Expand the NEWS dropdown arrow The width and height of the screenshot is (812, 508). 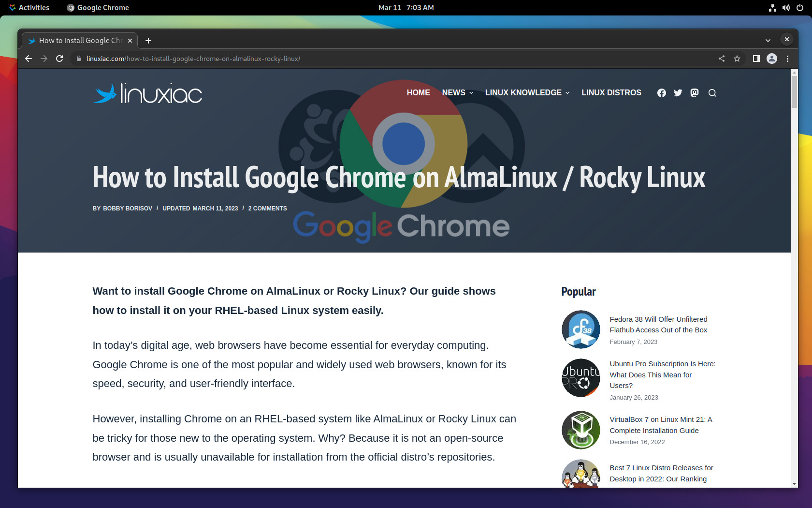471,93
